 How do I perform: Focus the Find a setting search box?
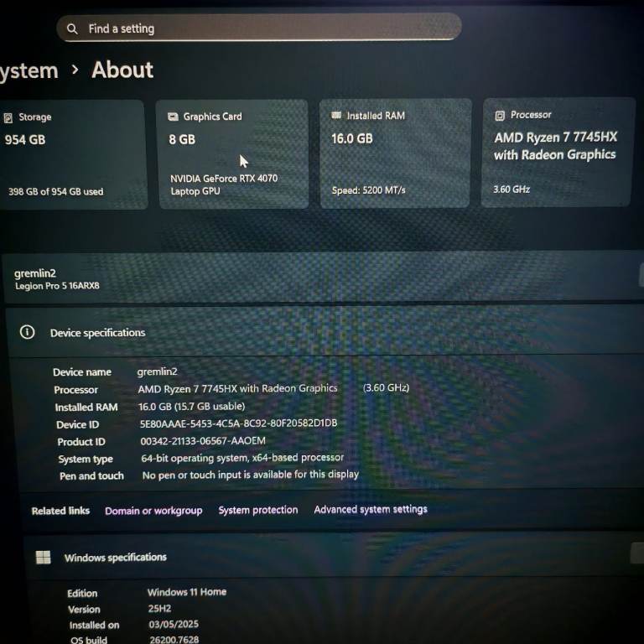(259, 28)
